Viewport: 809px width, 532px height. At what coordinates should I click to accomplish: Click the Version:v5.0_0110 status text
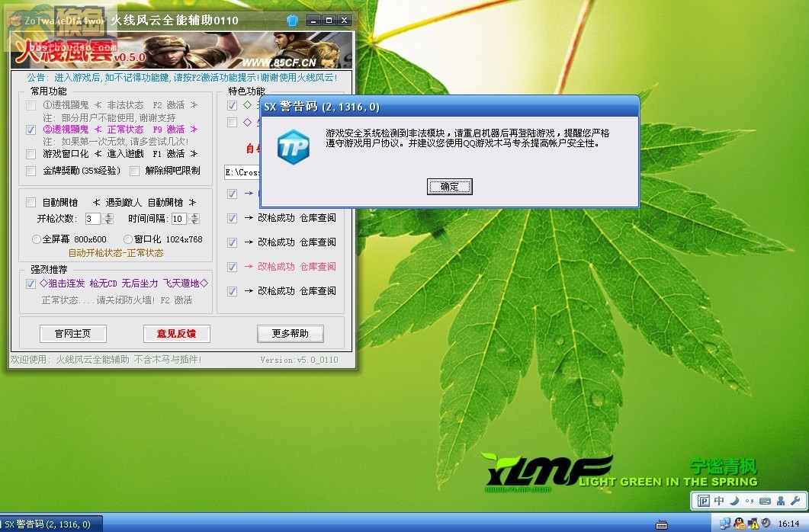[299, 360]
